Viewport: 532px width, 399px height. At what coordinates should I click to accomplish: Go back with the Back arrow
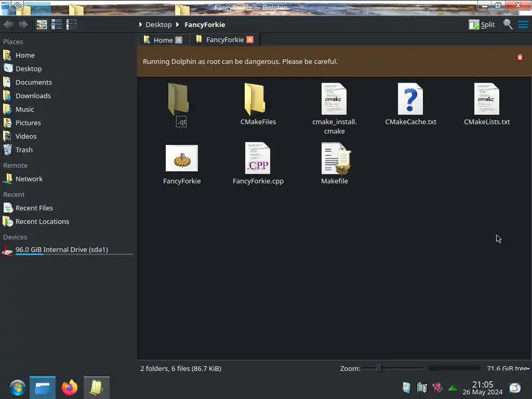(x=8, y=24)
